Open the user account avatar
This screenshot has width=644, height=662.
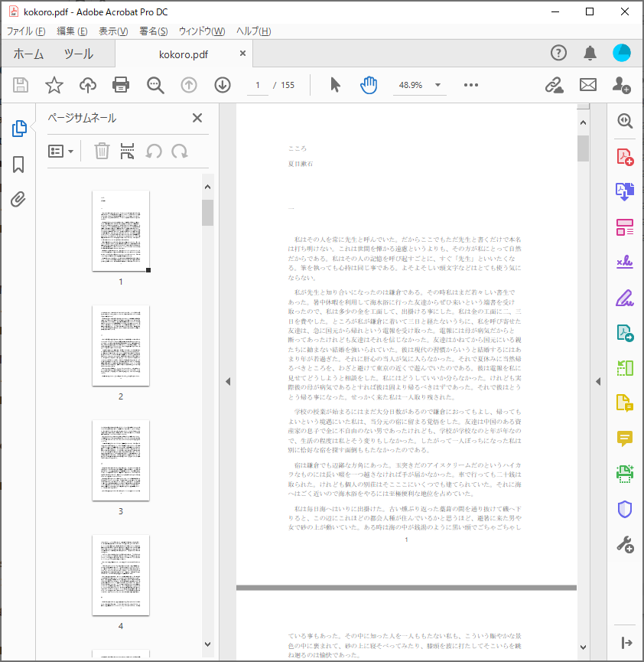point(622,54)
